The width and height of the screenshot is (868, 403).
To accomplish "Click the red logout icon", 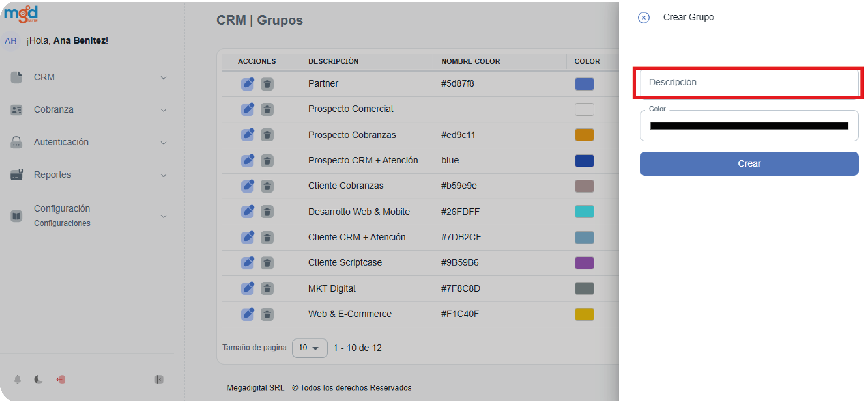I will tap(61, 380).
